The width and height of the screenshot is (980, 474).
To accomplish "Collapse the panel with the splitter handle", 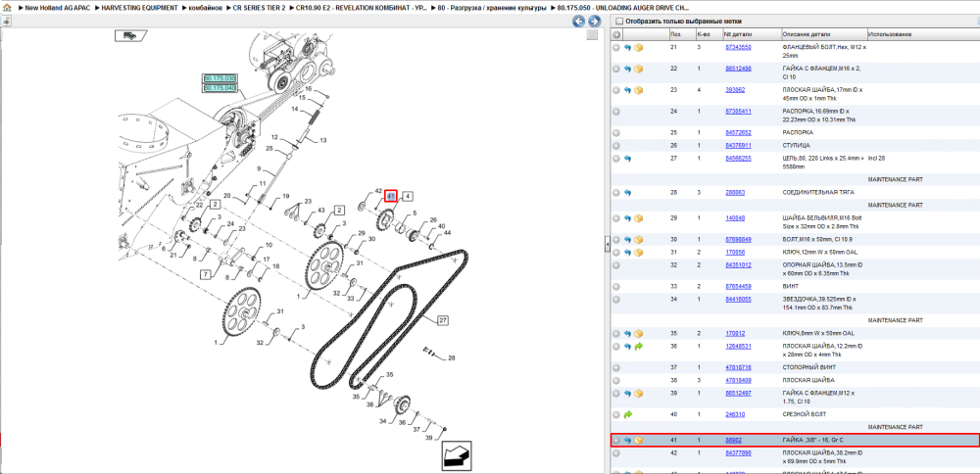I will pos(607,244).
